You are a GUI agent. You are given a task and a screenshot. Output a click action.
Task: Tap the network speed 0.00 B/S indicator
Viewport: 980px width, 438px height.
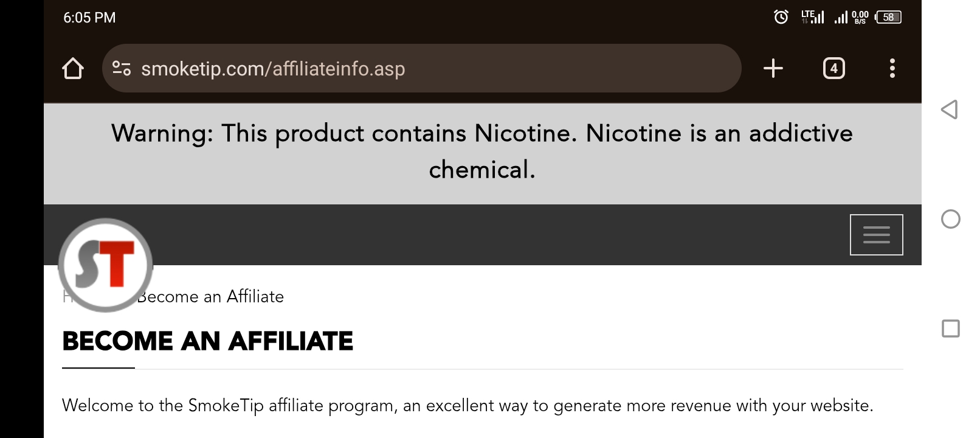(860, 17)
